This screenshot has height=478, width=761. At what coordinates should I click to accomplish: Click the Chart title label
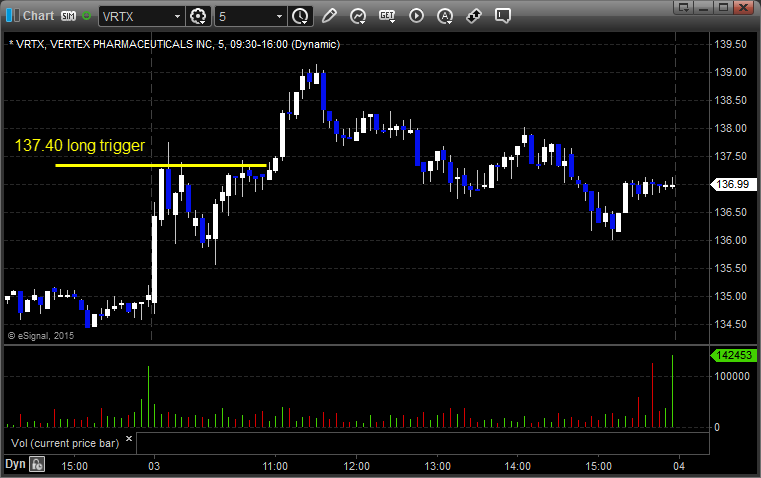click(x=38, y=16)
